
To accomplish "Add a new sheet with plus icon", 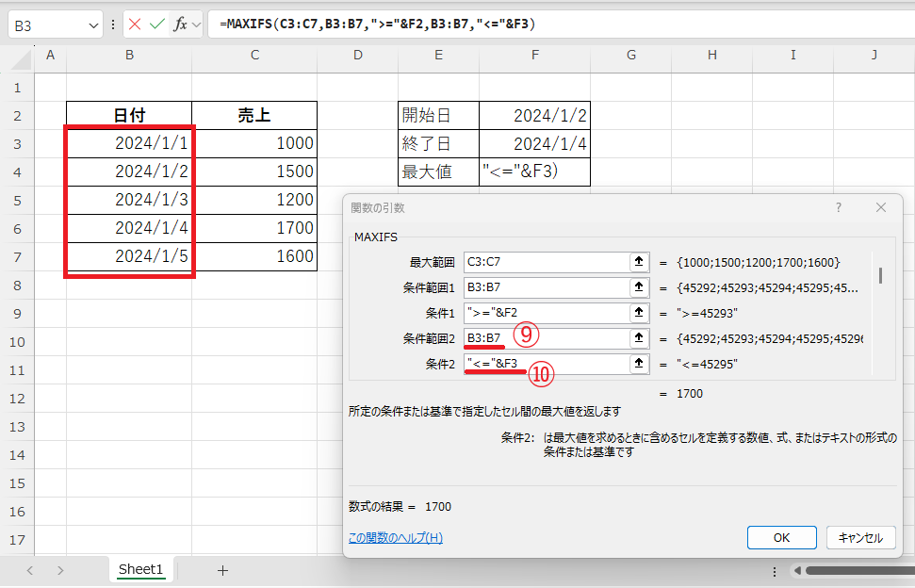I will point(222,570).
